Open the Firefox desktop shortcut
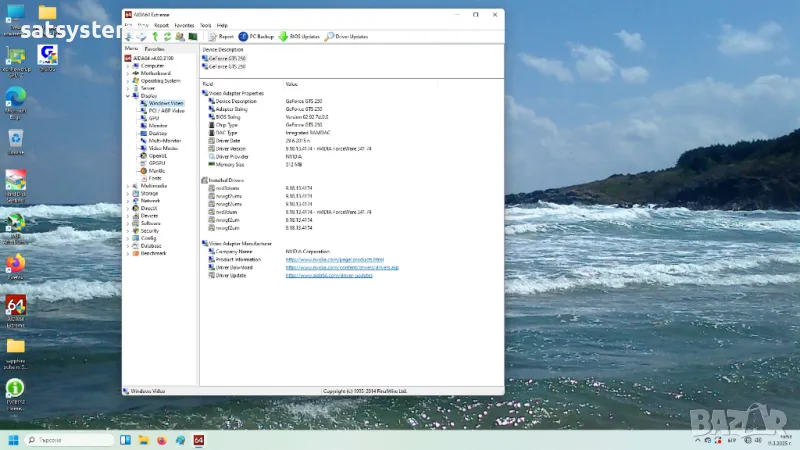The image size is (800, 450). 15,265
